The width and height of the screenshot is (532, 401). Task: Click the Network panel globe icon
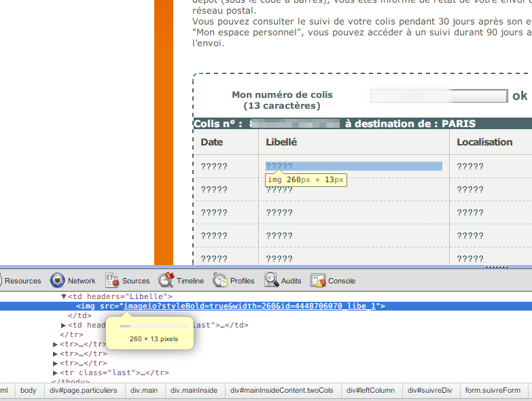click(58, 281)
